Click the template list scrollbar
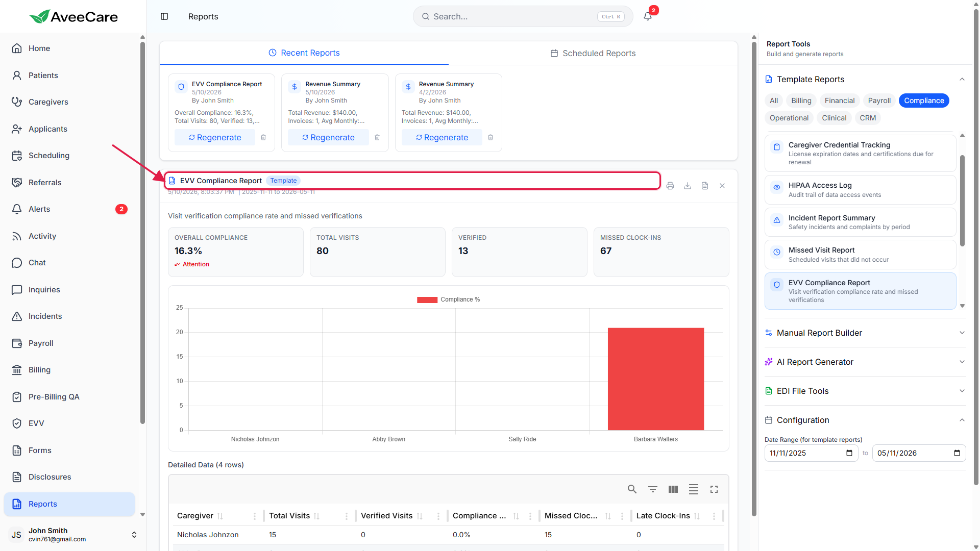Viewport: 980px width, 551px height. (962, 201)
